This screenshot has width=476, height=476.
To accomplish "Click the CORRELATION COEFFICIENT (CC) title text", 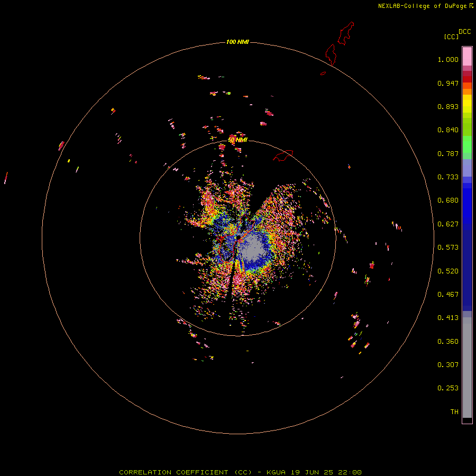I will [186, 472].
